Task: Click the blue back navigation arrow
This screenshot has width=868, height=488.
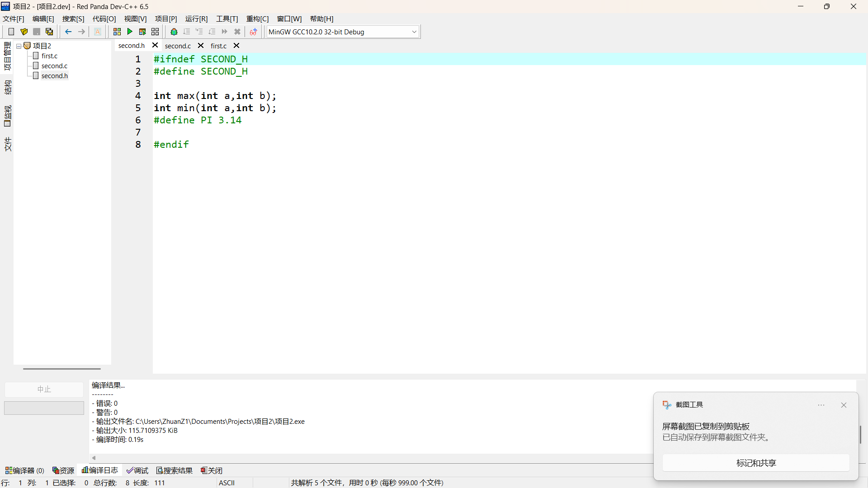Action: click(x=68, y=32)
